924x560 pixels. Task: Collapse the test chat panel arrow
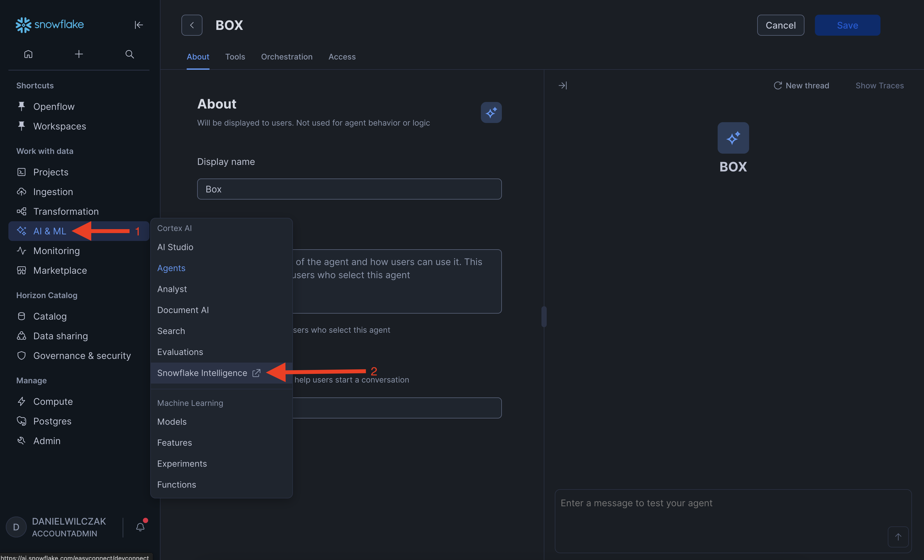click(x=562, y=85)
